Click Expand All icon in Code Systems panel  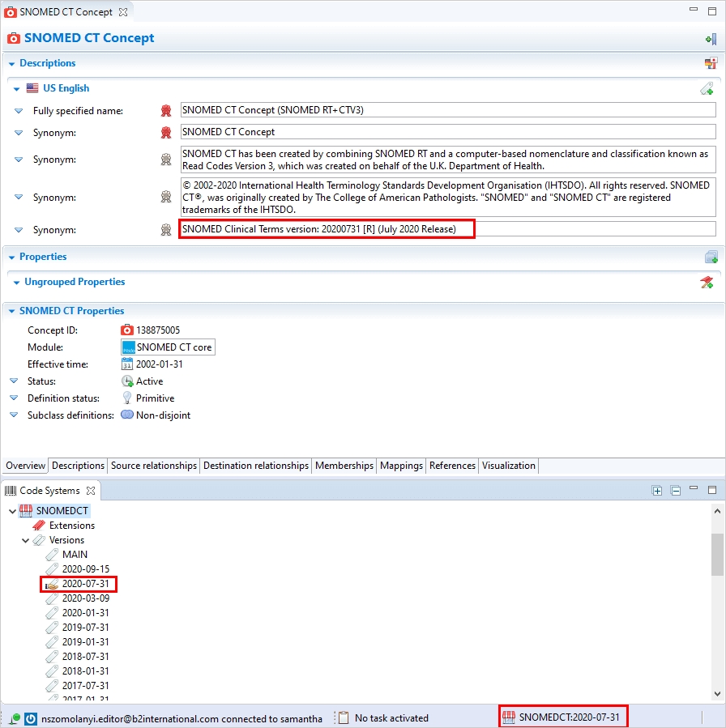coord(657,491)
